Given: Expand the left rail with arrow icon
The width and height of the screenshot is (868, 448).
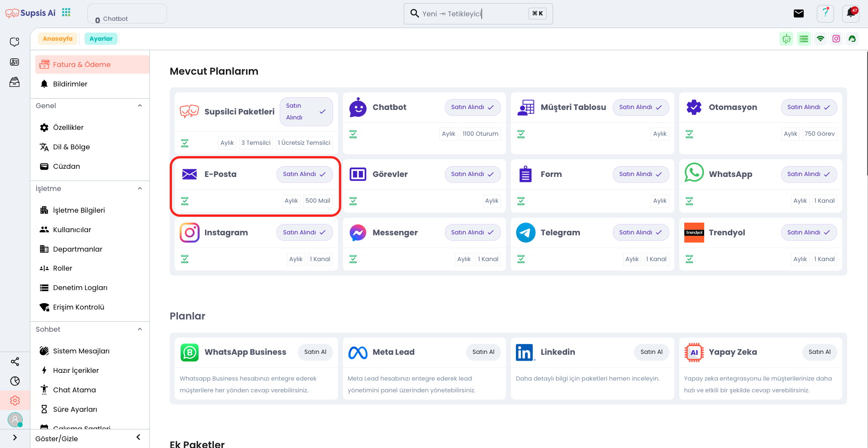Looking at the screenshot, I should coord(15,438).
